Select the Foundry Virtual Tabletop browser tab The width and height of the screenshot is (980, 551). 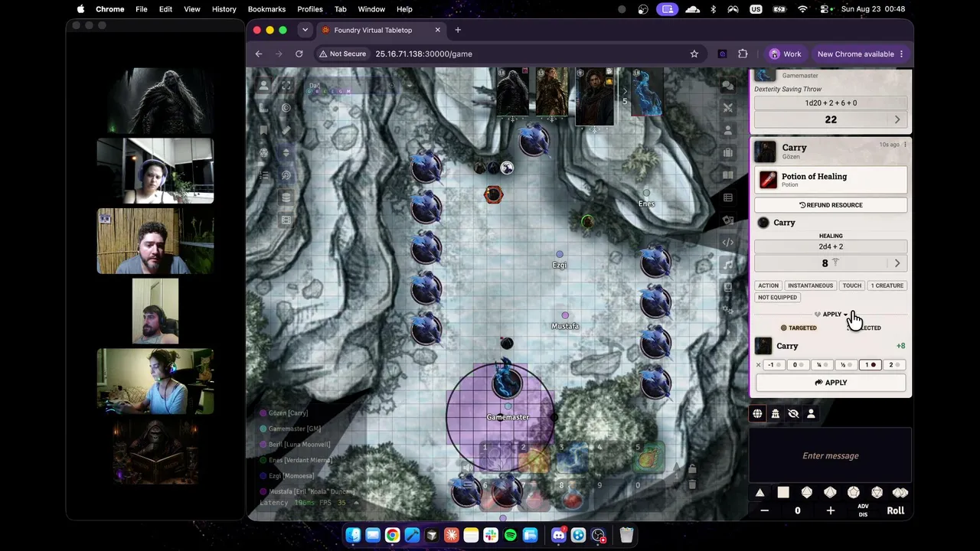point(381,30)
